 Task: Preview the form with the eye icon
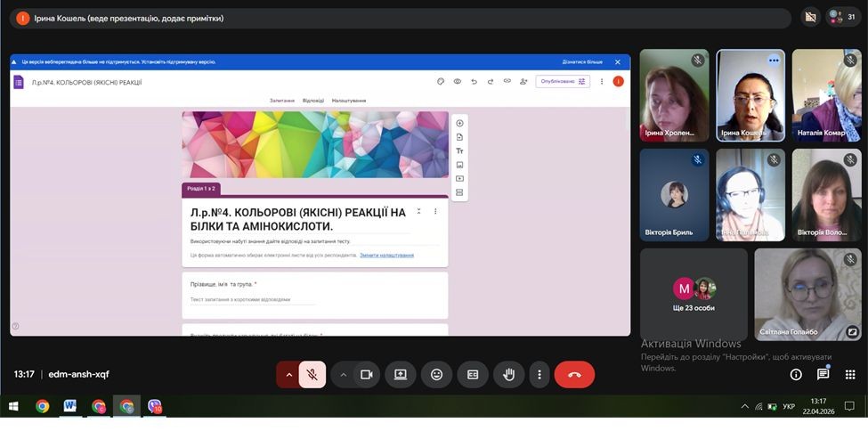458,81
